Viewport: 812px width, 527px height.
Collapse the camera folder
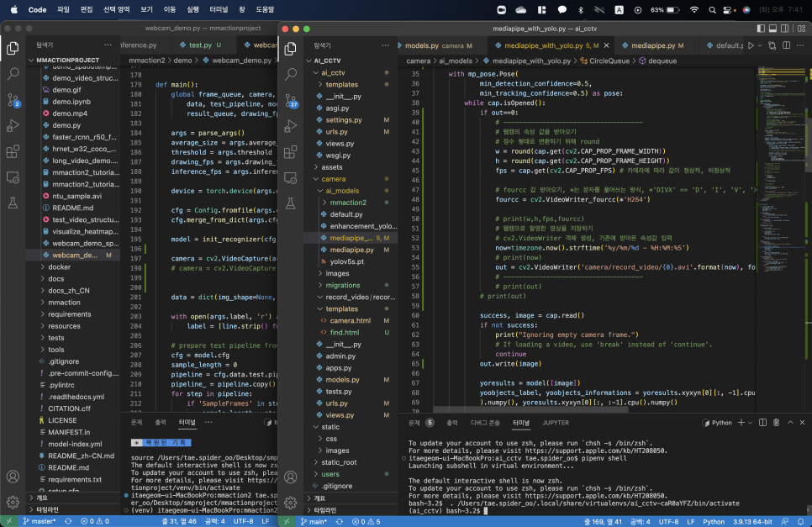pos(333,179)
